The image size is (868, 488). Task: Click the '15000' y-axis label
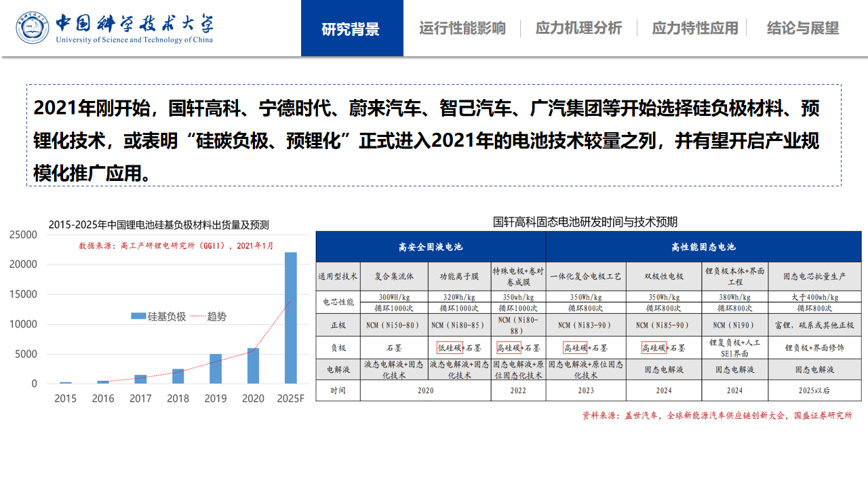[x=23, y=294]
